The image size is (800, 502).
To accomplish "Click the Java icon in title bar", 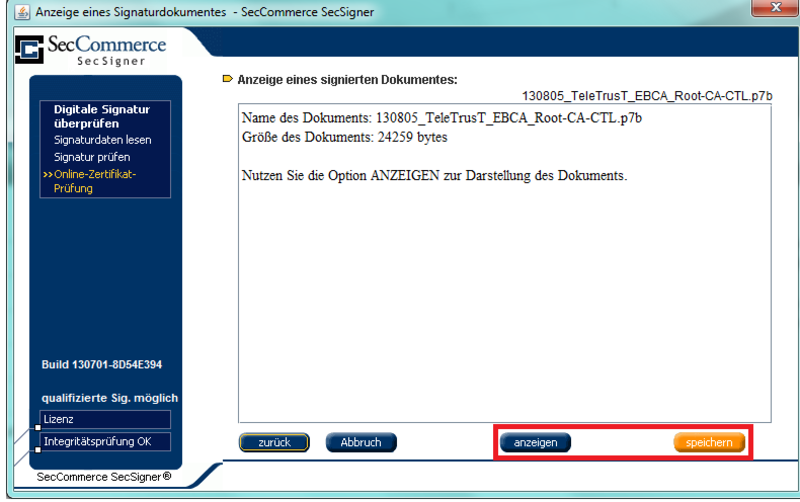I will coord(21,12).
